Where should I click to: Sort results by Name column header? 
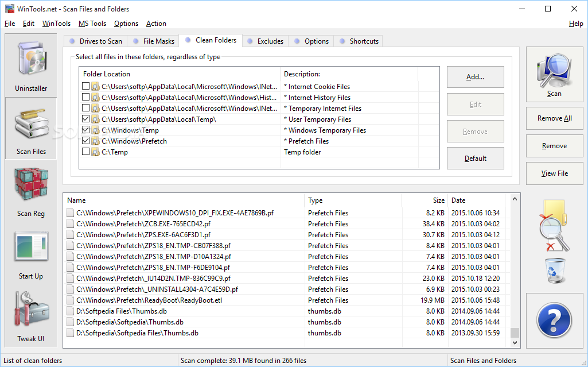click(184, 200)
